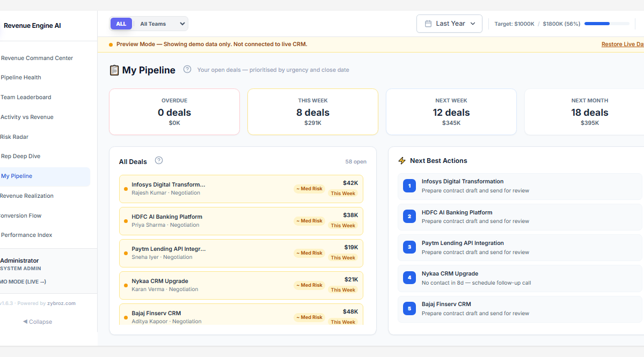Image resolution: width=644 pixels, height=357 pixels.
Task: Click the calendar icon in Last Year selector
Action: (x=428, y=24)
